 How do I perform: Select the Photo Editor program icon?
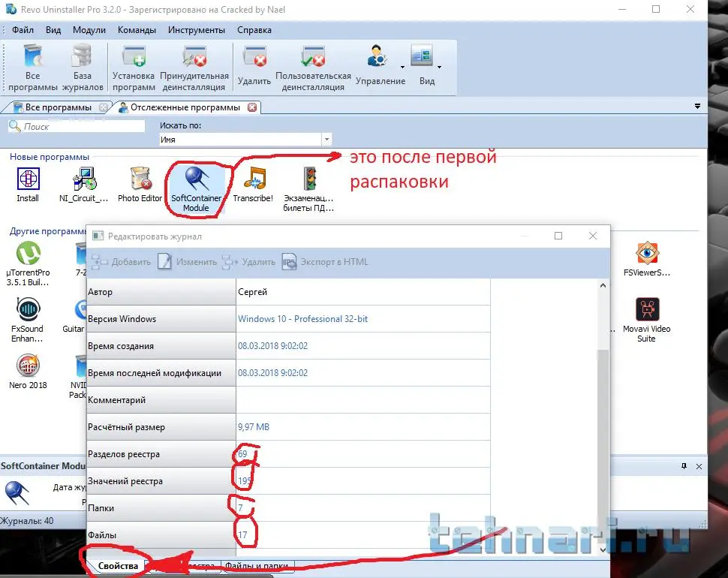(140, 185)
